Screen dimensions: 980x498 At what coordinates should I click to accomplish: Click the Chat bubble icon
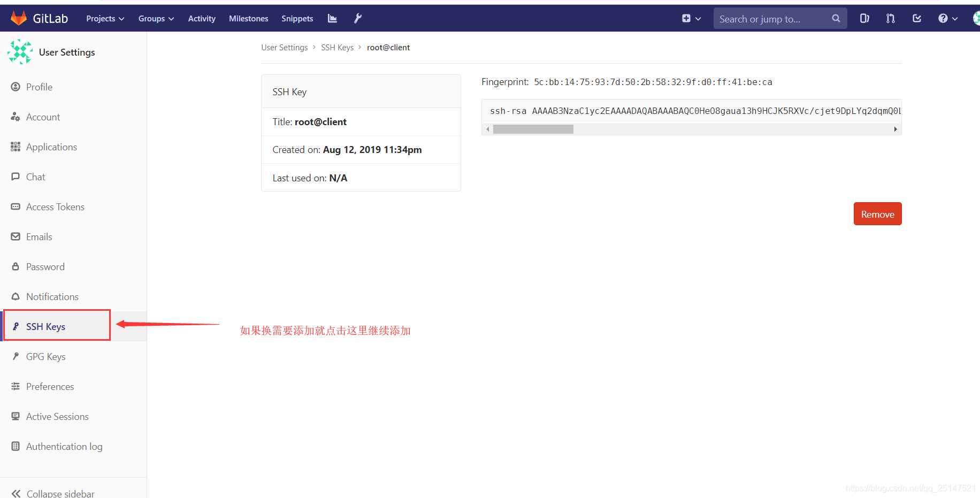[16, 177]
